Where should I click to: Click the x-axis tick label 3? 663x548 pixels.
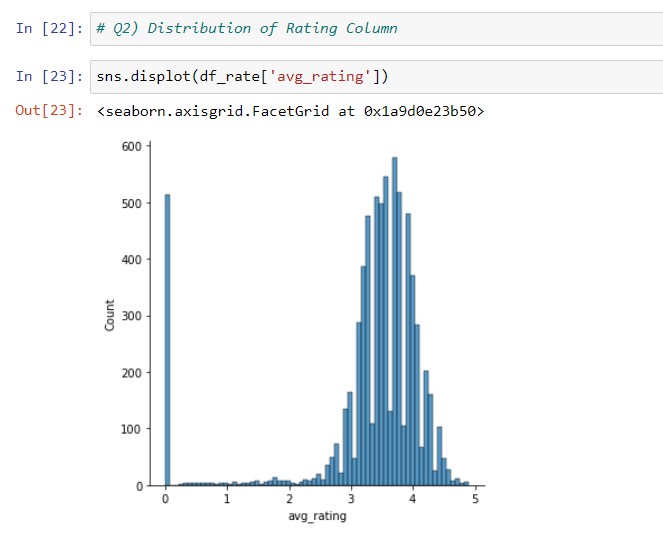click(x=351, y=499)
